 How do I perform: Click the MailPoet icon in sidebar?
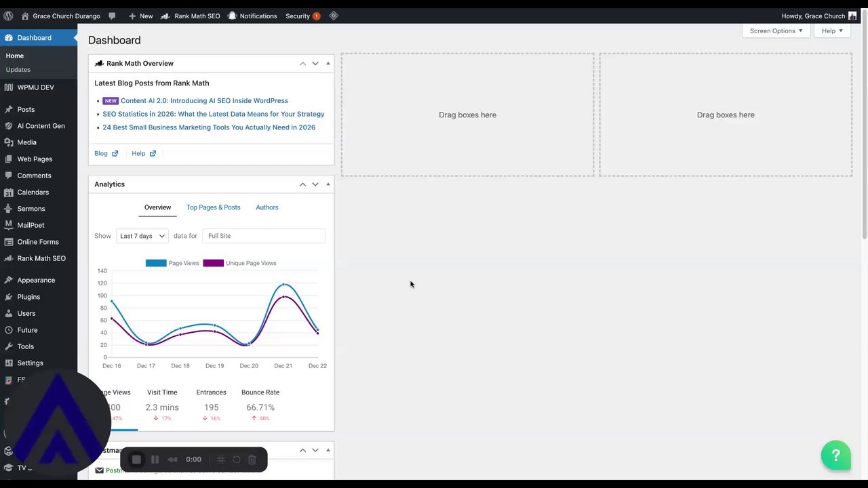pos(8,225)
